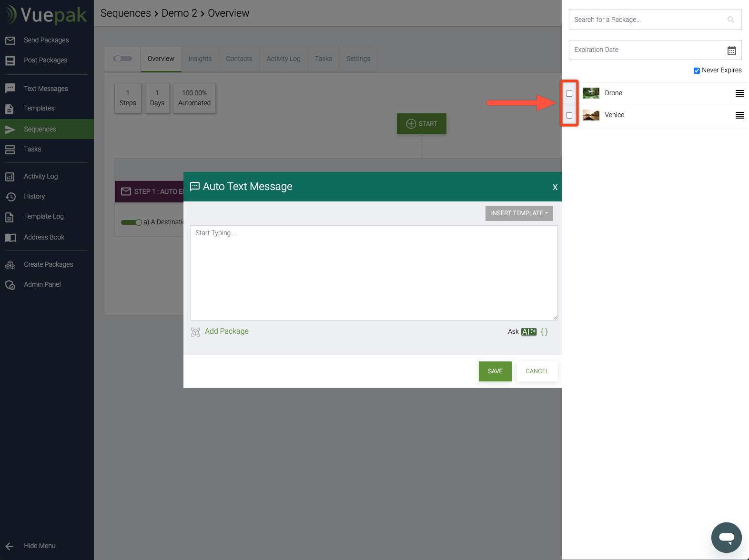Click the Start Typing message text area
749x560 pixels.
374,272
